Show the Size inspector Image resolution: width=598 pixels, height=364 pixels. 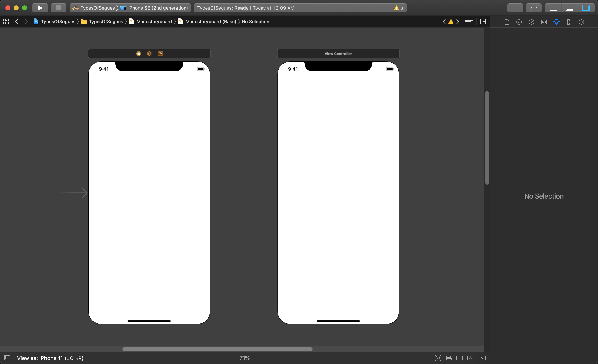tap(569, 22)
